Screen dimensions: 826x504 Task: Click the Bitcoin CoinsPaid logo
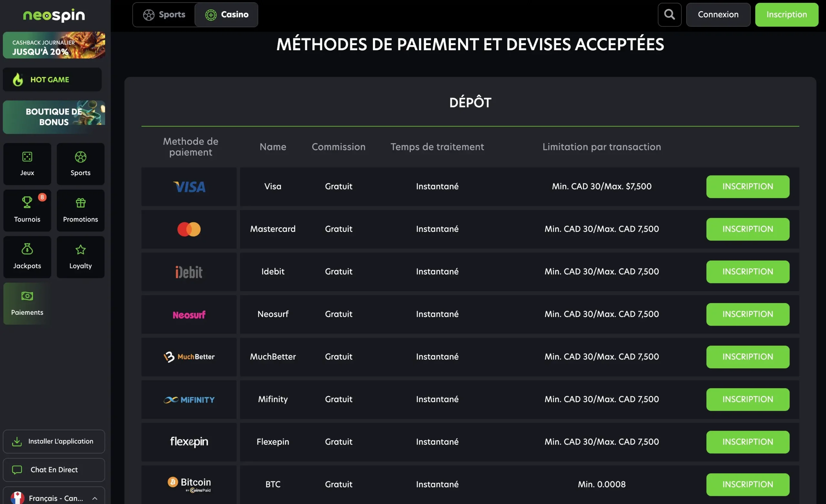point(189,484)
